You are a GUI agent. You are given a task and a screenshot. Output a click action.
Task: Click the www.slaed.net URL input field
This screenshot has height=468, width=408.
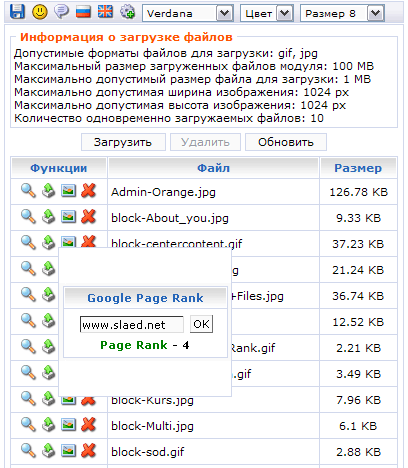coord(132,324)
